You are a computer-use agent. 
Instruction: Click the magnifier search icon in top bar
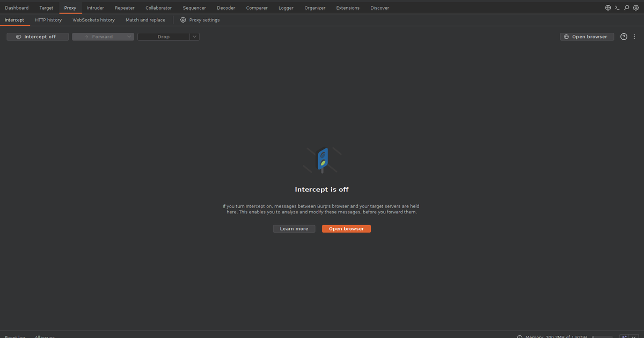coord(626,8)
